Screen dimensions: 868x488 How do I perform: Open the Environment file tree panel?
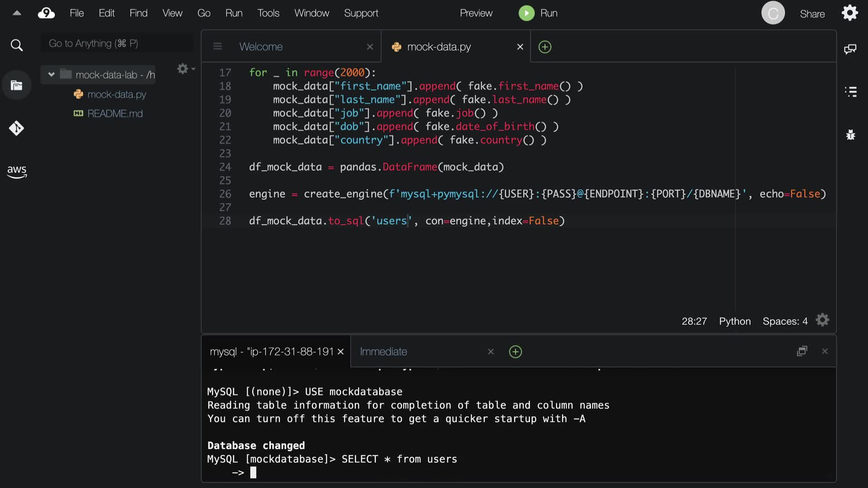click(17, 85)
